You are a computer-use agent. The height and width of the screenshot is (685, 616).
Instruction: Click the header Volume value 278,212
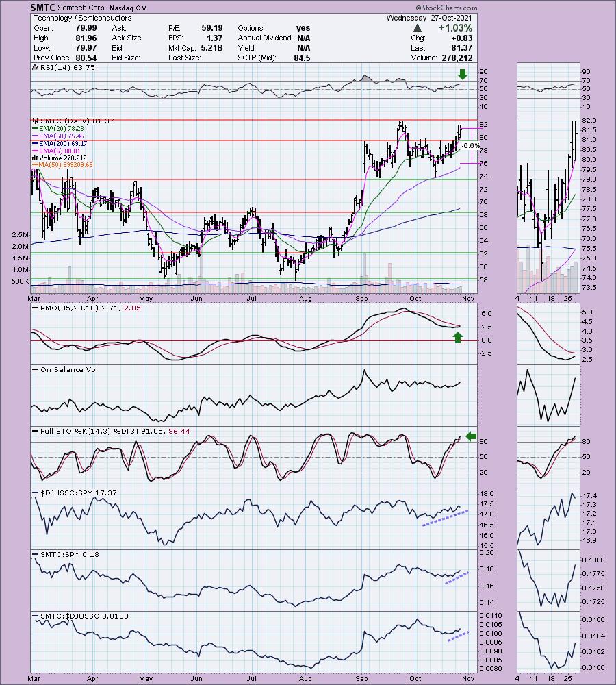point(457,58)
